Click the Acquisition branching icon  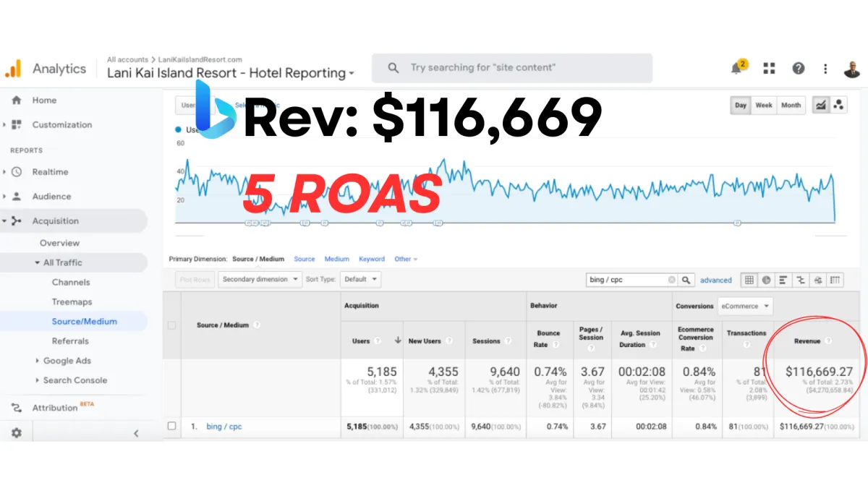coord(17,221)
